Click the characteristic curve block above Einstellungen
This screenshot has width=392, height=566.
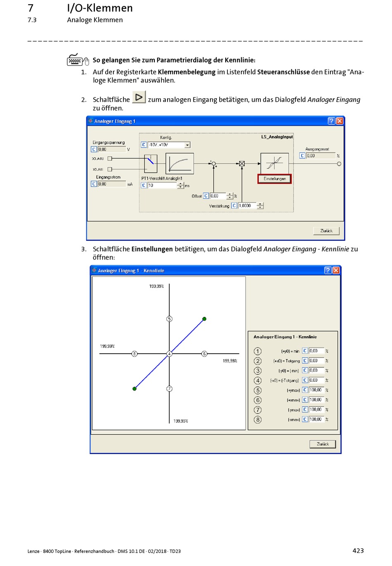click(274, 163)
